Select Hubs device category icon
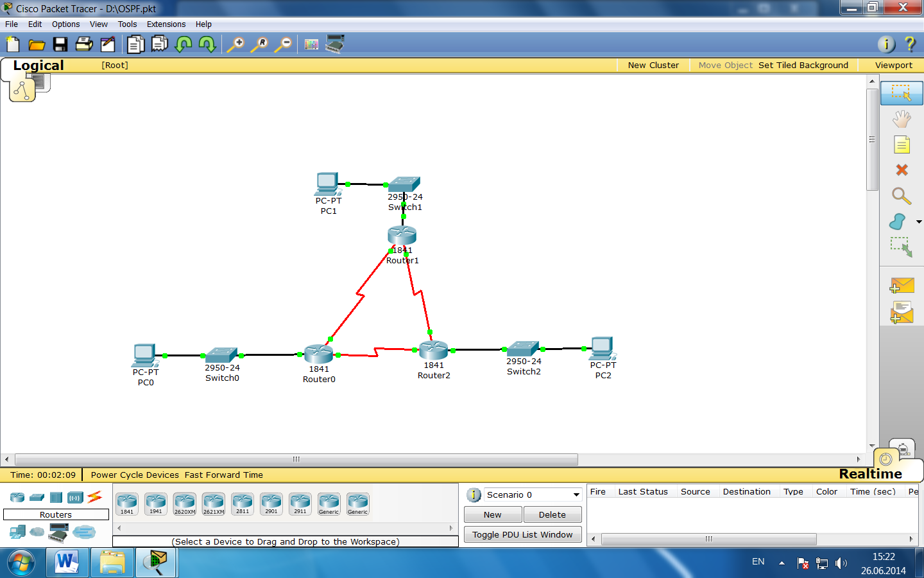The width and height of the screenshot is (924, 578). [x=56, y=497]
